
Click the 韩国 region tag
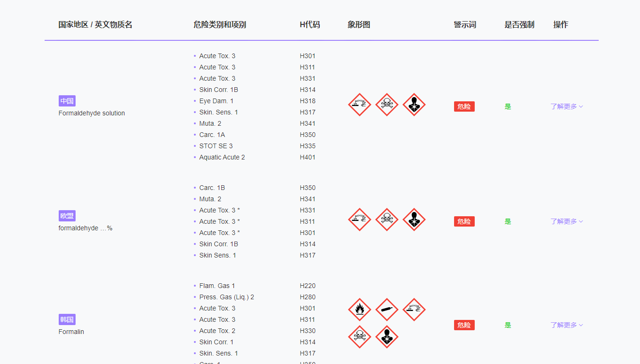point(67,319)
